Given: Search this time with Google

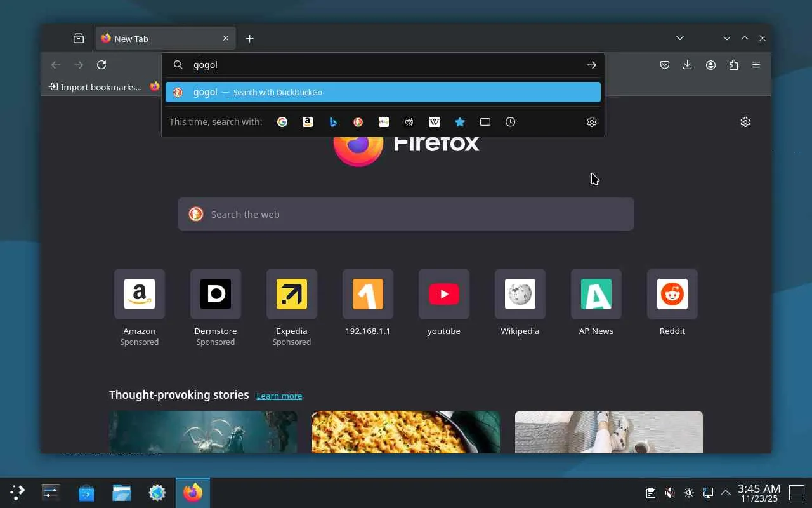Looking at the screenshot, I should point(282,122).
